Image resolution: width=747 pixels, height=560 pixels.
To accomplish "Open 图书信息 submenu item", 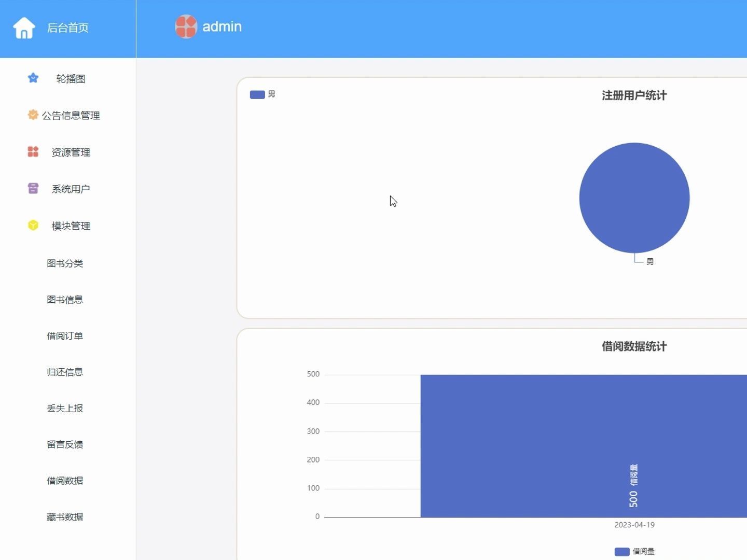I will click(x=65, y=300).
